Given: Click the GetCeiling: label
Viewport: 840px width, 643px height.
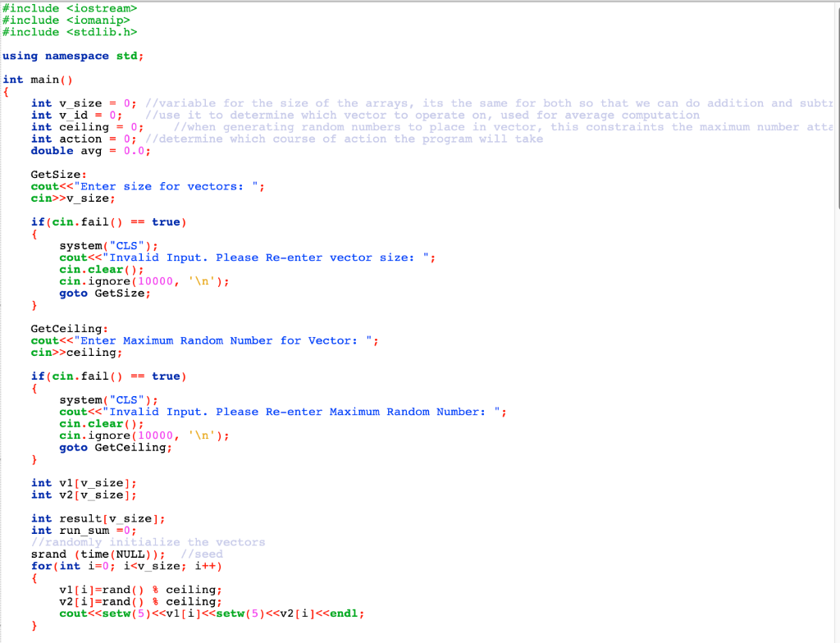Looking at the screenshot, I should 63,328.
